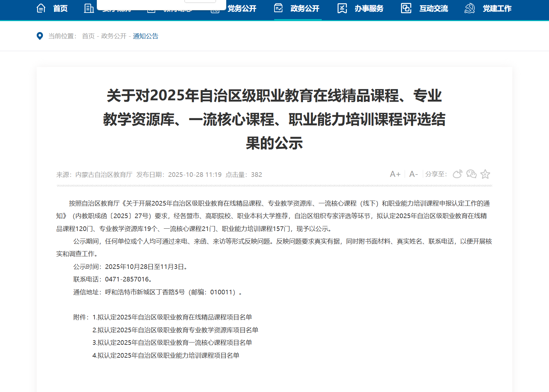This screenshot has width=549, height=392.
Task: Open attachment 1 在线精品课程项目名单
Action: 172,317
